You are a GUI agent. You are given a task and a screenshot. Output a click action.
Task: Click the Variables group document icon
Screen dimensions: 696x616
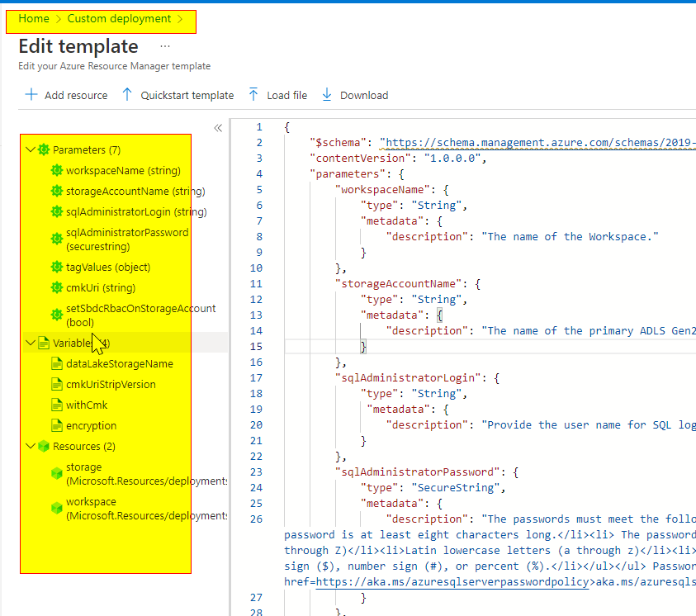[x=44, y=343]
